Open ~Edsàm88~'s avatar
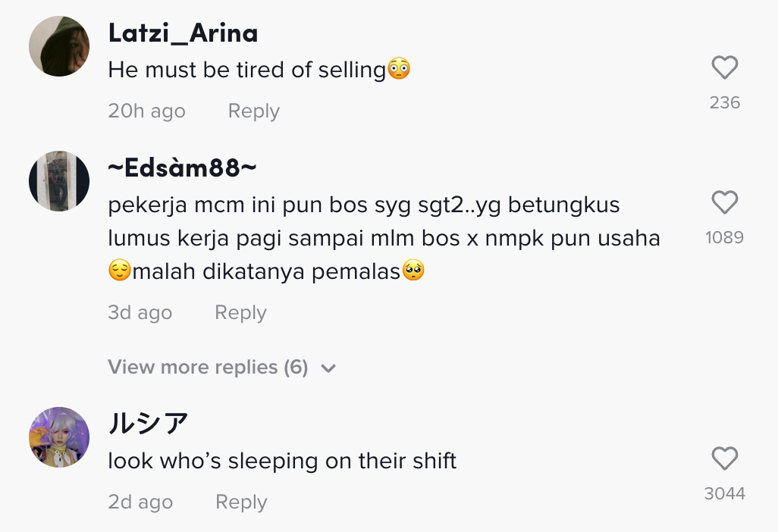The image size is (778, 532). point(59,180)
